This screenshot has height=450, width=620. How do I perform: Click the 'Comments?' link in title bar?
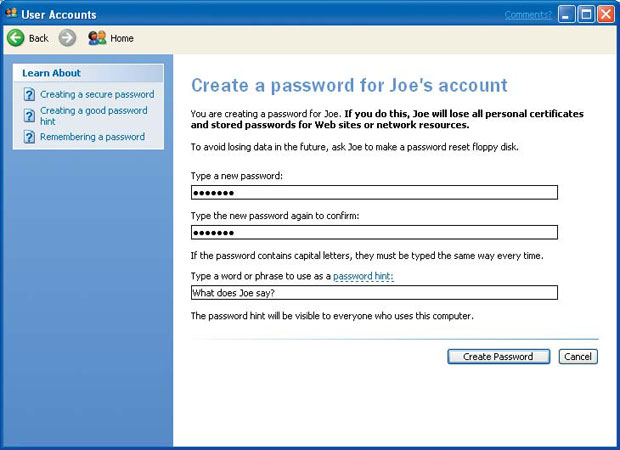(x=527, y=14)
